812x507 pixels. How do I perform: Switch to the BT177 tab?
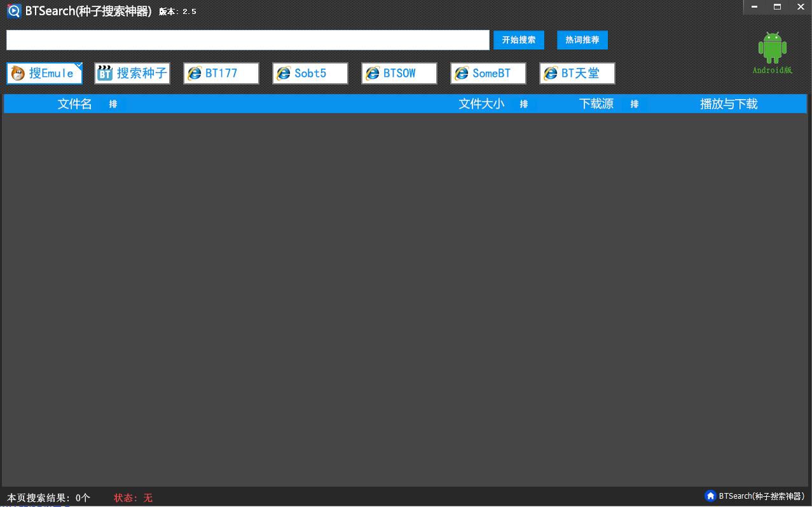(x=221, y=73)
